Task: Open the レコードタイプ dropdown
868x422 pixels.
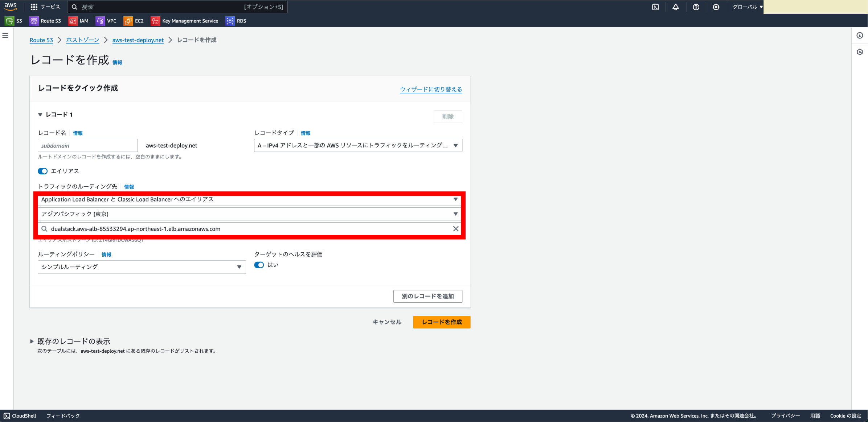Action: [x=358, y=145]
